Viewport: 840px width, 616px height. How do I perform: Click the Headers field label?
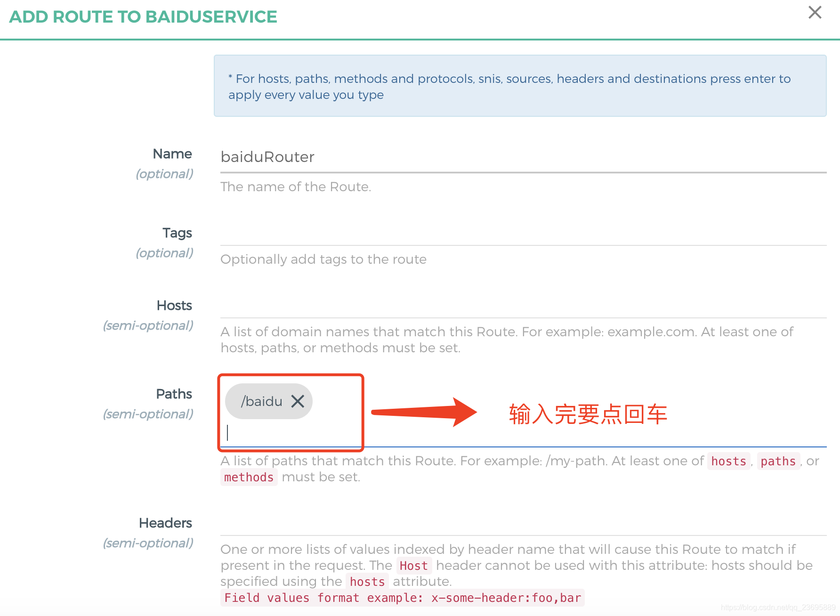(165, 523)
